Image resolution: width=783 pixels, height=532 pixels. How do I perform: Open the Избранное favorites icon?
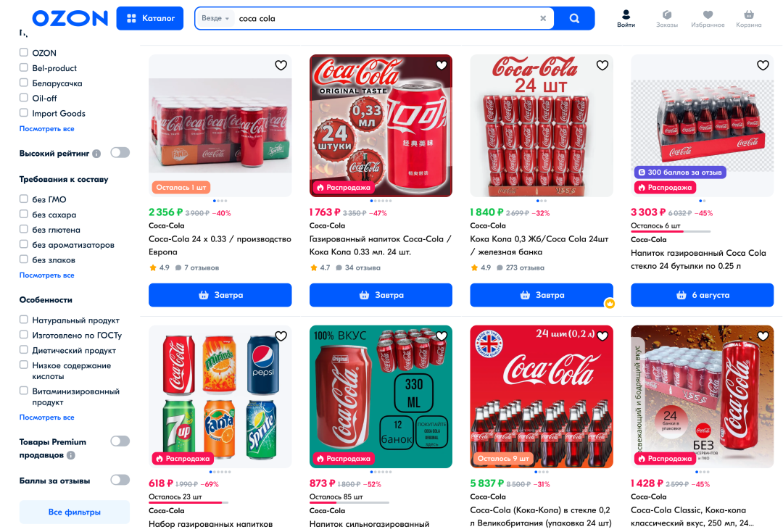click(708, 19)
